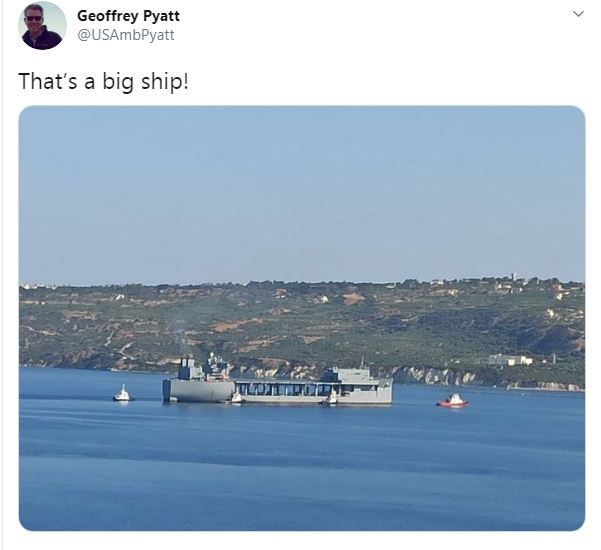The height and width of the screenshot is (550, 601).
Task: Open the attached ship photo
Action: [x=302, y=318]
